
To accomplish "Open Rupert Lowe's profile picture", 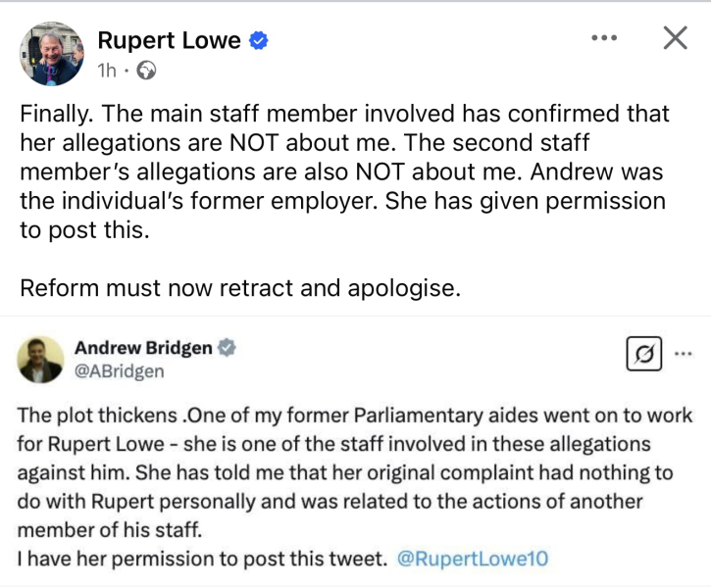I will pyautogui.click(x=51, y=54).
